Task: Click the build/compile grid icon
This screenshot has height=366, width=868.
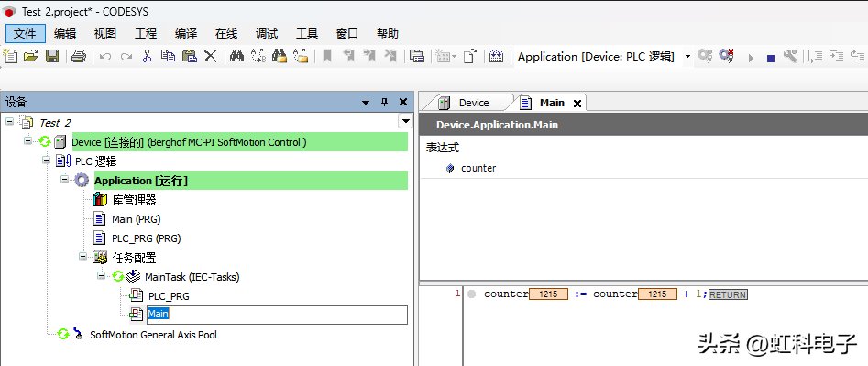Action: (496, 56)
